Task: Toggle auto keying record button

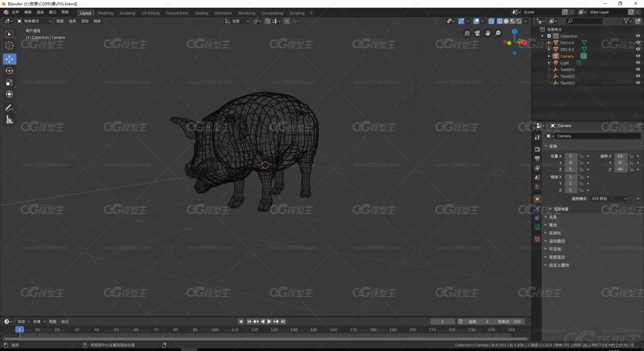Action: click(x=241, y=322)
